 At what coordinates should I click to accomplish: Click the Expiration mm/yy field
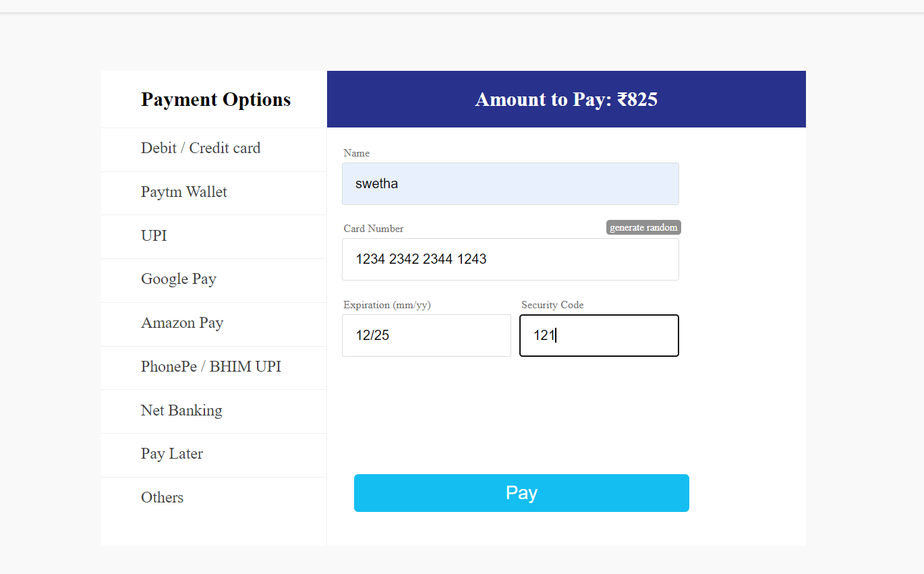426,335
